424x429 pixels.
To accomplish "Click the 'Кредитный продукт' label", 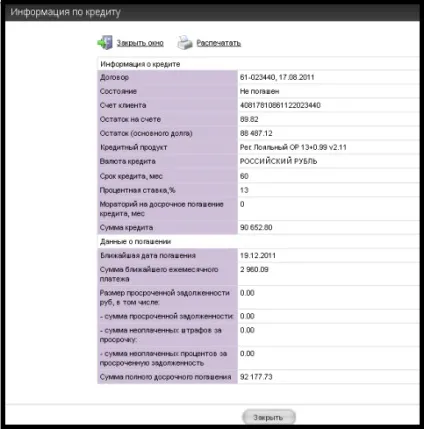I will click(134, 147).
